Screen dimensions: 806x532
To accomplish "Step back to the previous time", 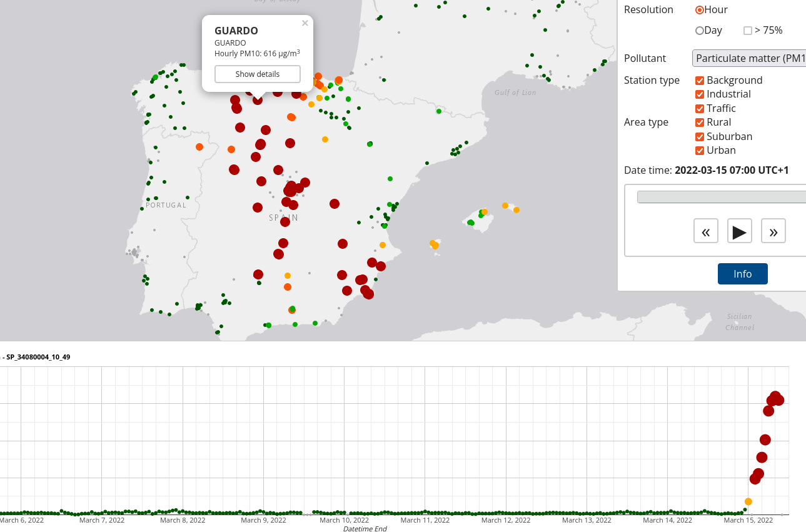I will click(x=706, y=231).
